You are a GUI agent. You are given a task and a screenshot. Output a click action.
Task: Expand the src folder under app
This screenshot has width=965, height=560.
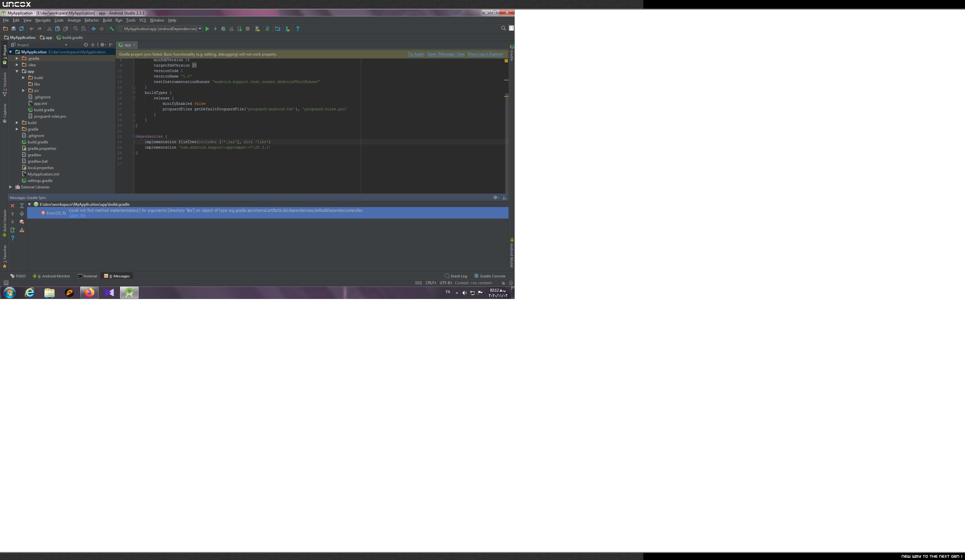click(x=23, y=91)
